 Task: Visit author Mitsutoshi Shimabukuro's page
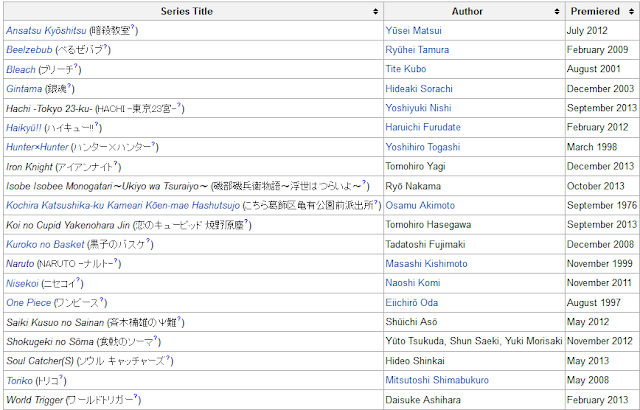(437, 380)
